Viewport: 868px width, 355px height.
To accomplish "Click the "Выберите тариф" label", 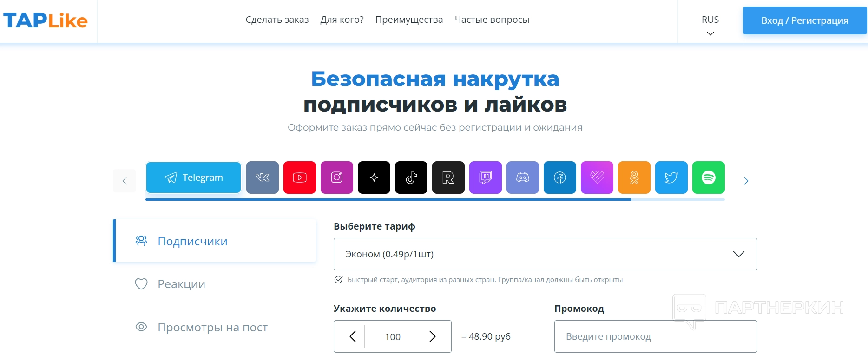I will [x=375, y=226].
